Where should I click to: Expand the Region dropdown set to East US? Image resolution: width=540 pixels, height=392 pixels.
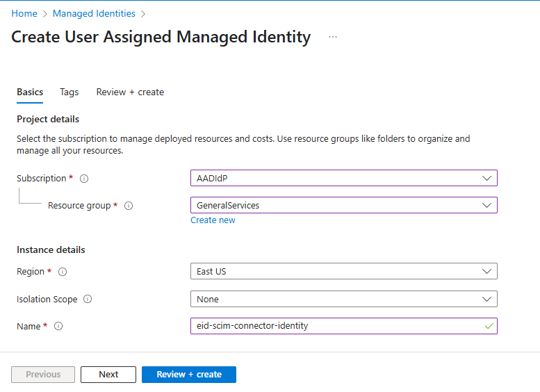pyautogui.click(x=343, y=271)
